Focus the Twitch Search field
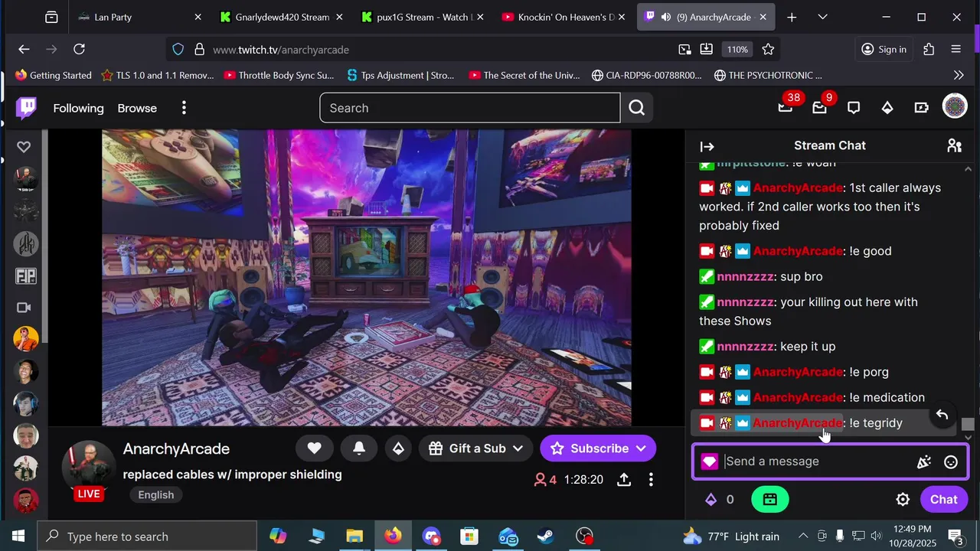The height and width of the screenshot is (551, 980). (470, 108)
